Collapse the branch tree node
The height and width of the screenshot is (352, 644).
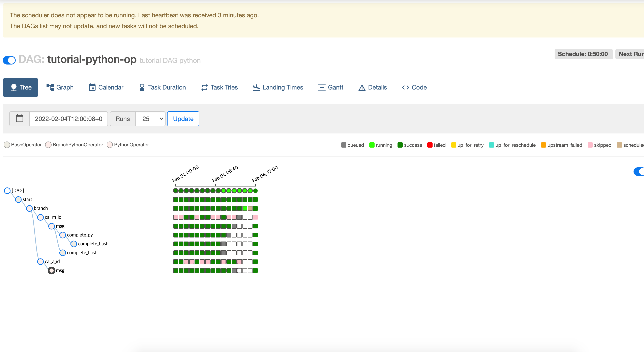pos(29,208)
